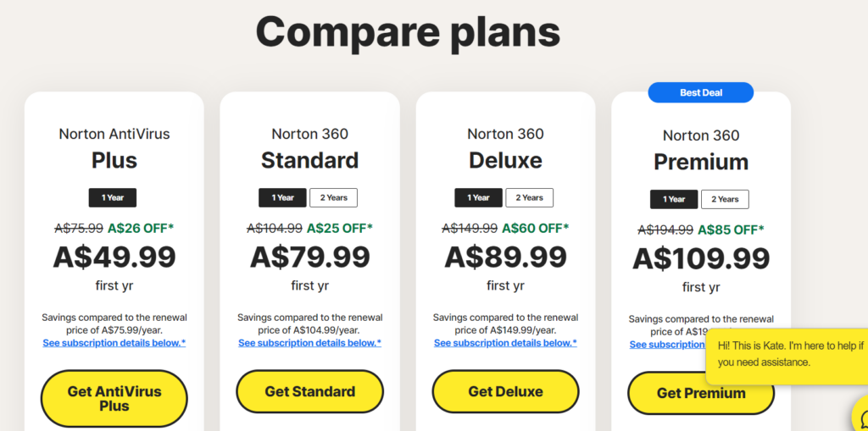This screenshot has height=431, width=868.
Task: Click the Best Deal badge
Action: click(x=701, y=92)
